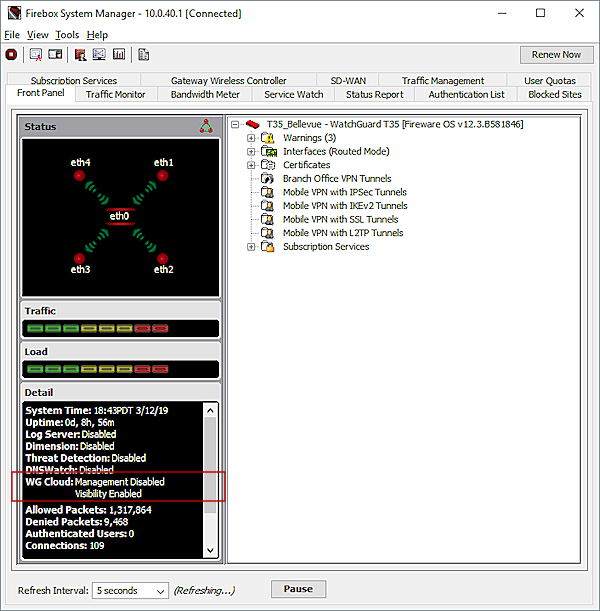Expand the Subscription Services tree node

click(x=251, y=247)
